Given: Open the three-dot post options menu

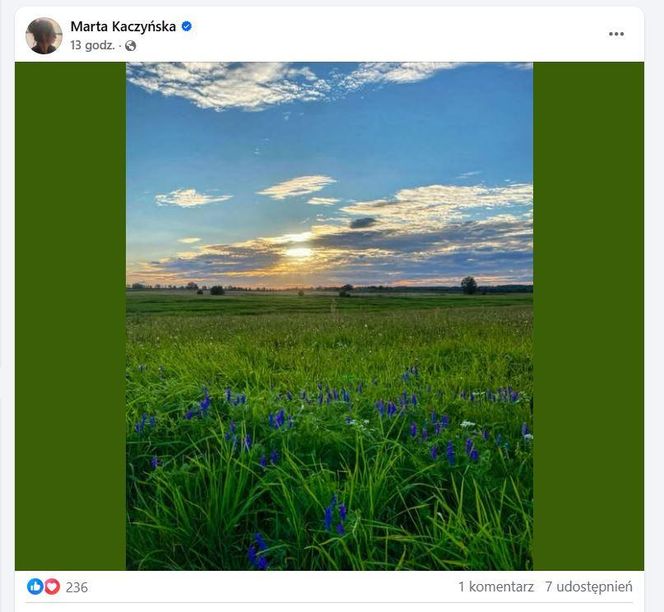Looking at the screenshot, I should 616,34.
